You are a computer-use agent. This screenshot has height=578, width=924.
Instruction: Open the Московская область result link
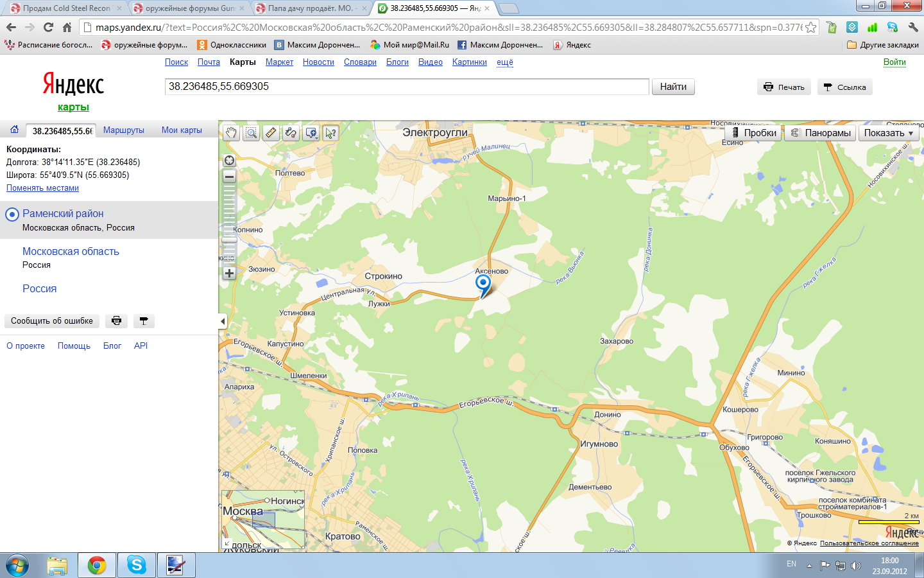click(x=71, y=252)
